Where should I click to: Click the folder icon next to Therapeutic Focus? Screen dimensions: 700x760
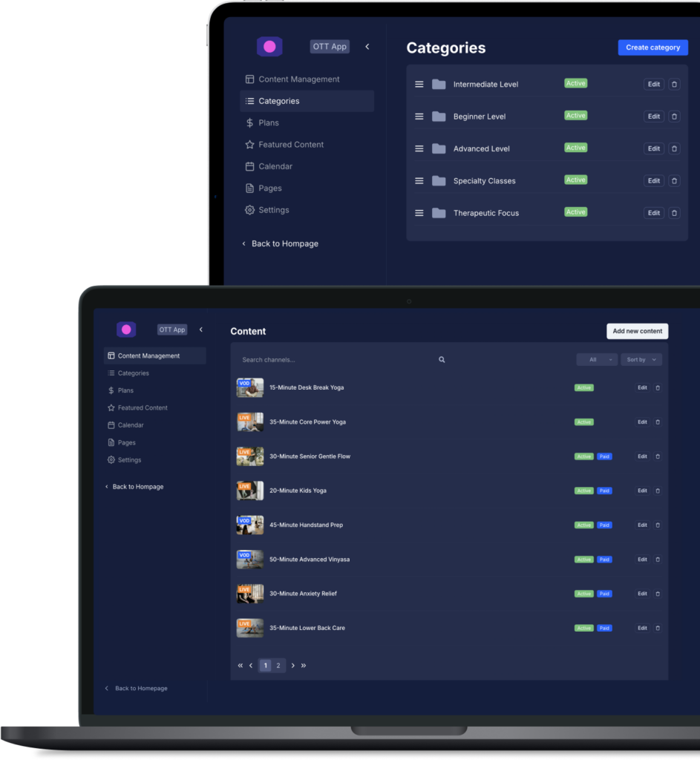(438, 213)
